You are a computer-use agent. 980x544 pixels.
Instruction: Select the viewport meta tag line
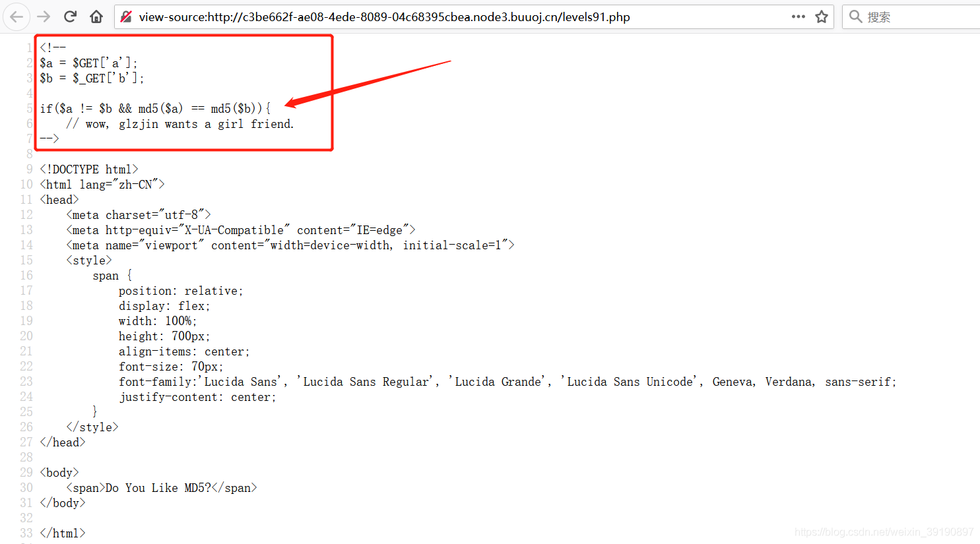click(290, 245)
